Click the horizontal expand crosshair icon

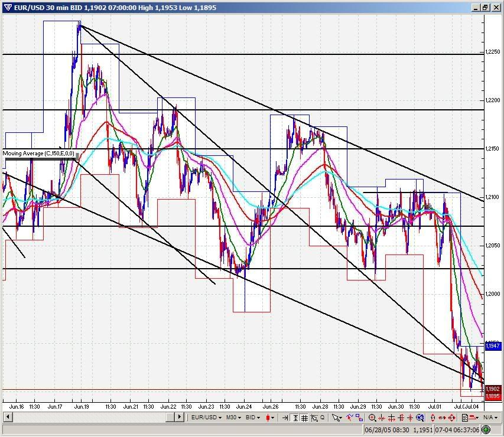click(392, 418)
